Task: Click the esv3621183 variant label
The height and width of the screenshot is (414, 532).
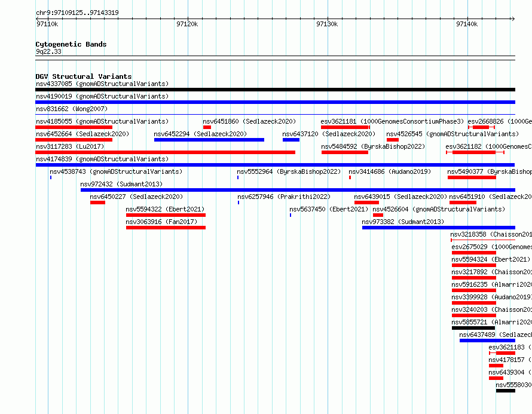Action: tap(510, 347)
